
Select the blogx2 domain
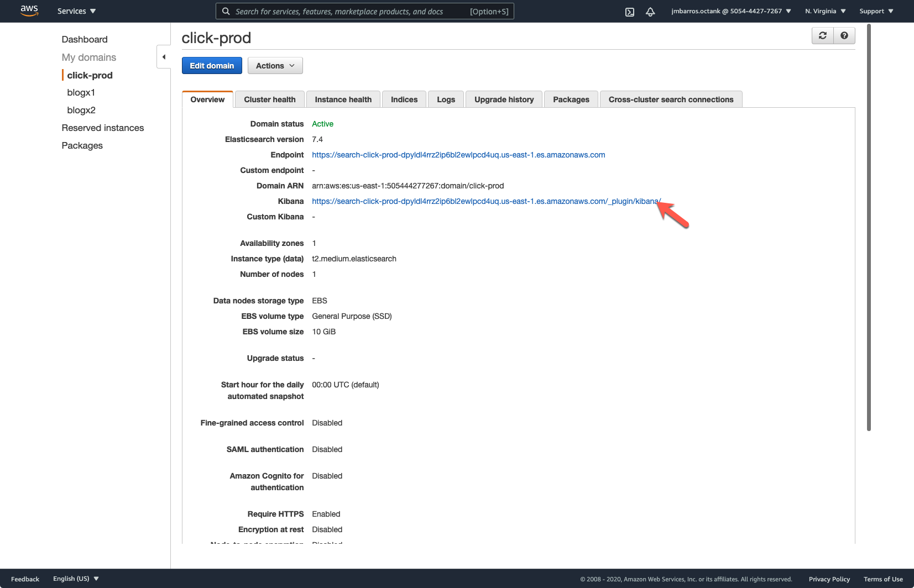pyautogui.click(x=81, y=110)
